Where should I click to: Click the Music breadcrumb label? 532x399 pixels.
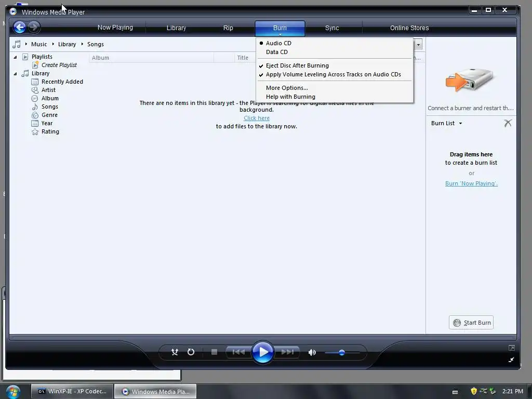point(39,44)
